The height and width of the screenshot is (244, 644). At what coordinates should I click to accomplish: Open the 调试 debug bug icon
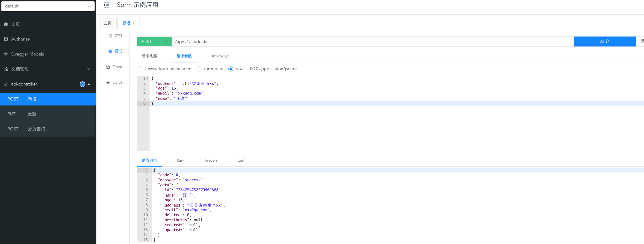tap(110, 51)
